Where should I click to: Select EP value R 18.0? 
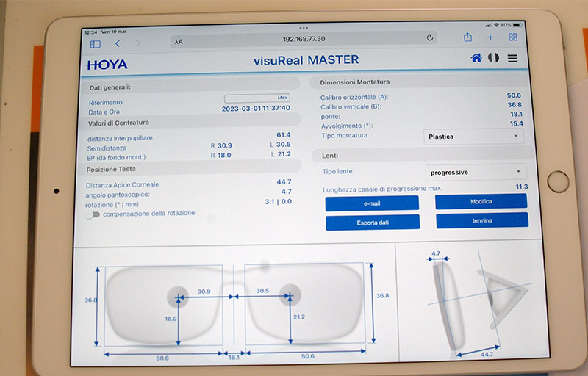(221, 156)
